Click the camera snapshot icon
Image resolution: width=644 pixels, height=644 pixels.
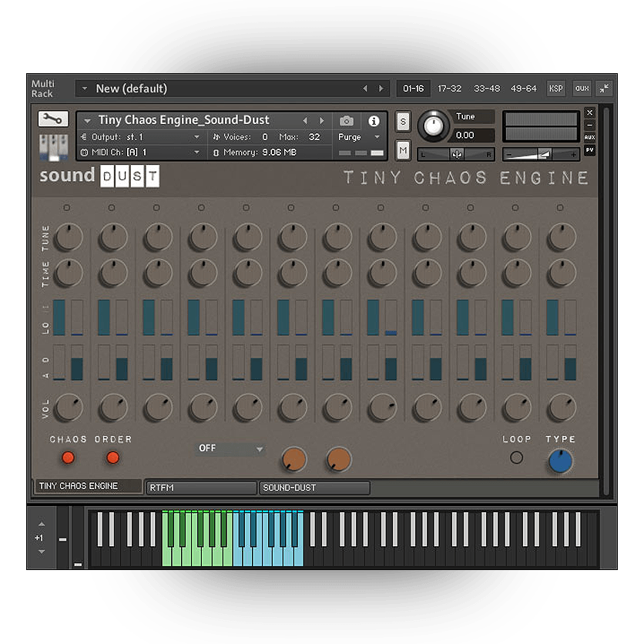[x=346, y=121]
